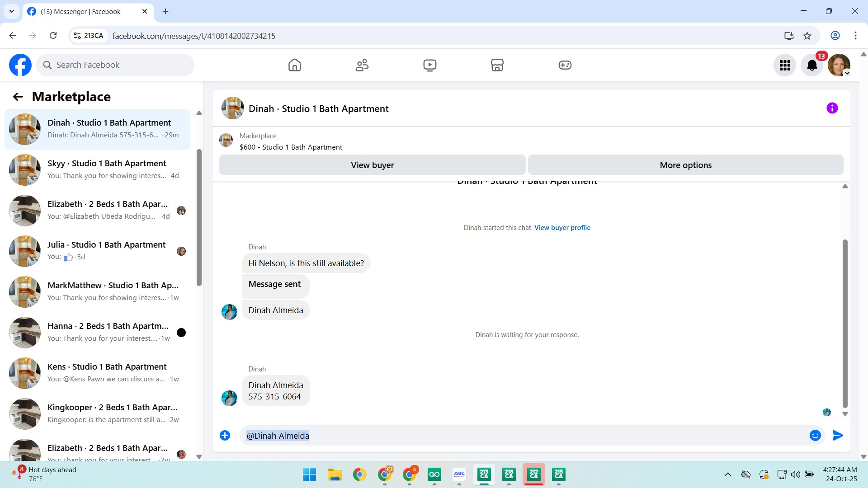Open the Marketplace store icon
The height and width of the screenshot is (488, 868).
(497, 65)
